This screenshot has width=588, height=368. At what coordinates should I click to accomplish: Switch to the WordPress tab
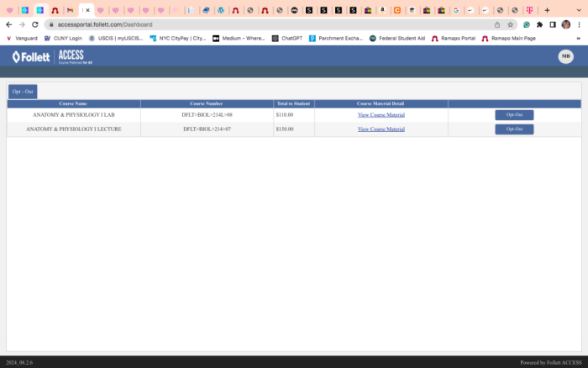[221, 10]
